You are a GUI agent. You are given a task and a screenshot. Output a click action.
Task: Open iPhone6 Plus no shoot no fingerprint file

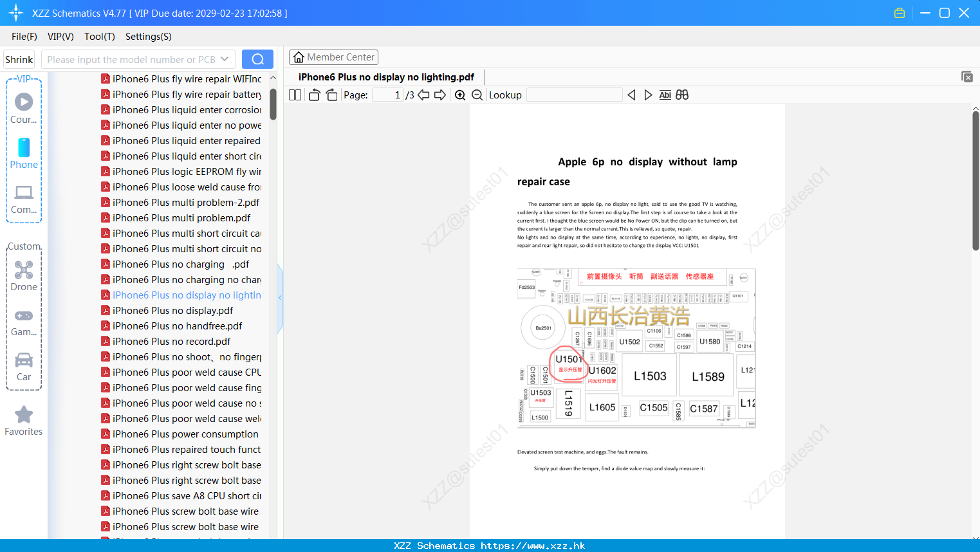point(181,357)
